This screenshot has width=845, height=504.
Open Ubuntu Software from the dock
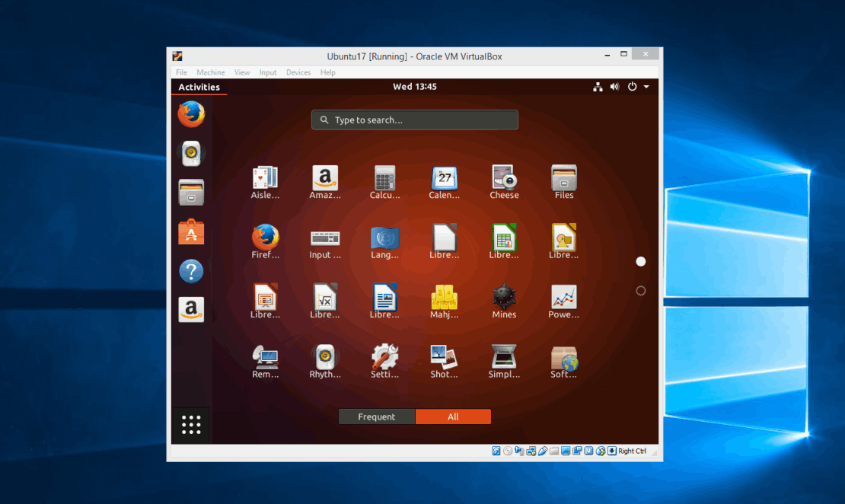click(x=191, y=231)
